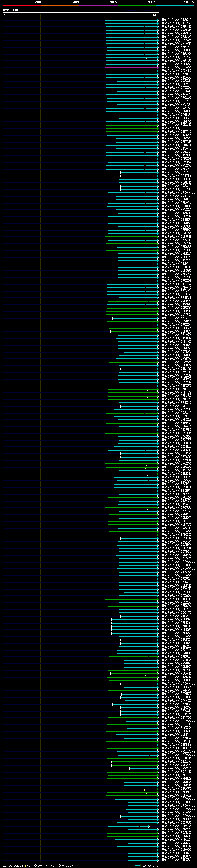The width and height of the screenshot is (197, 868).
Task: Click the UniRef100_Q41418 label
Action: (176, 504)
